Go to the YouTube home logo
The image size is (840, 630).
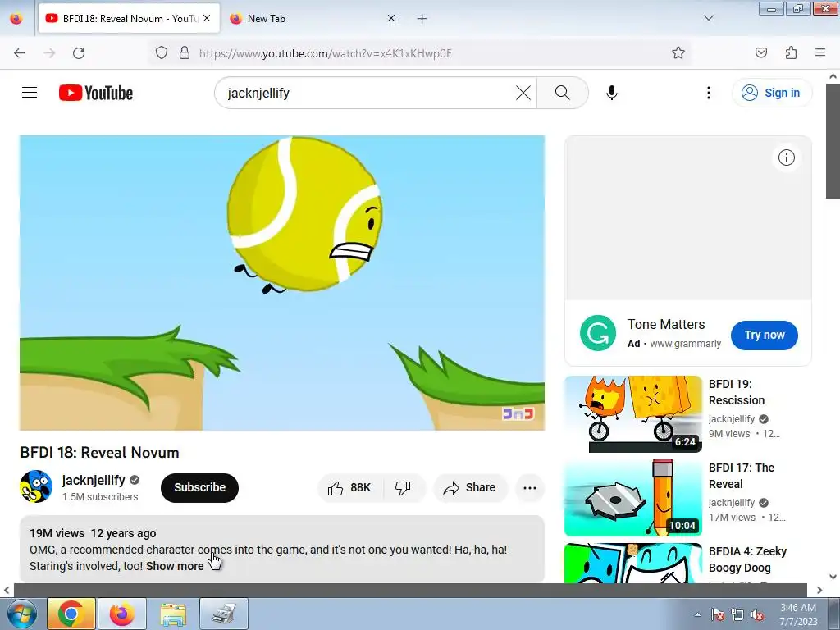[96, 93]
